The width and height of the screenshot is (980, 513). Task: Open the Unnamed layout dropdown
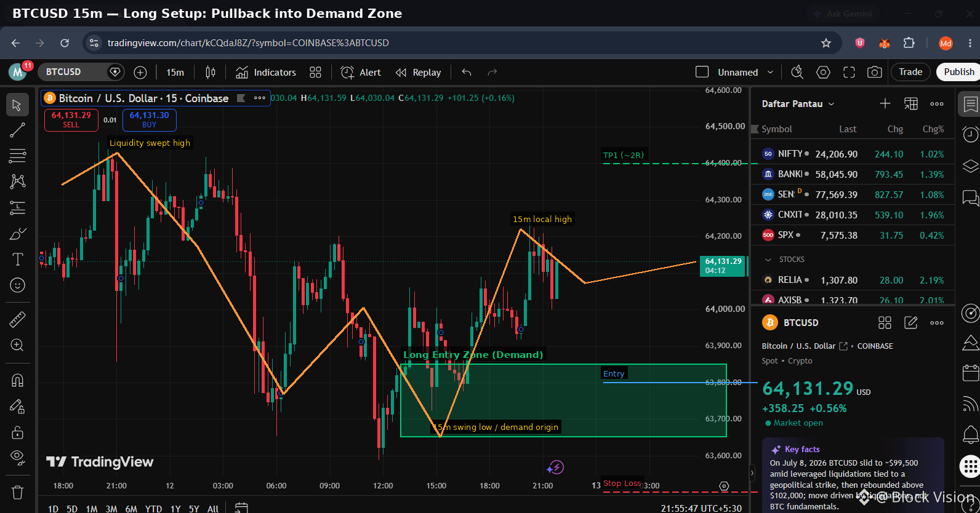tap(745, 72)
